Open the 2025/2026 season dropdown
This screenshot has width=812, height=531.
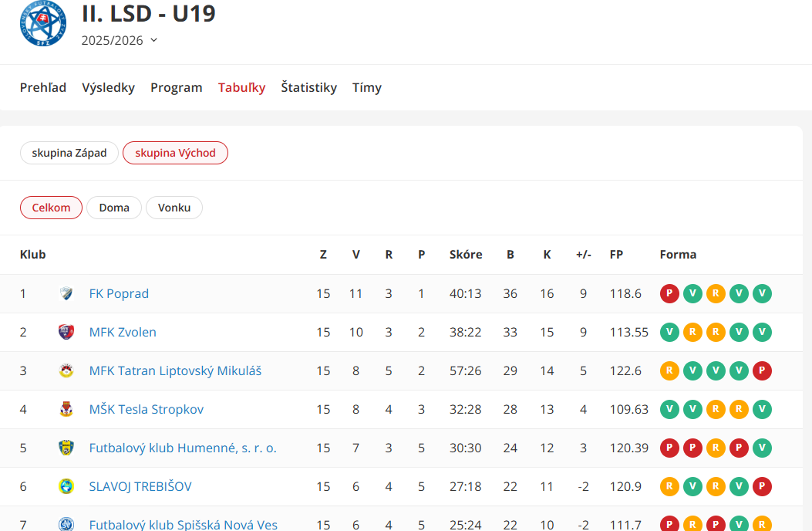(x=120, y=40)
